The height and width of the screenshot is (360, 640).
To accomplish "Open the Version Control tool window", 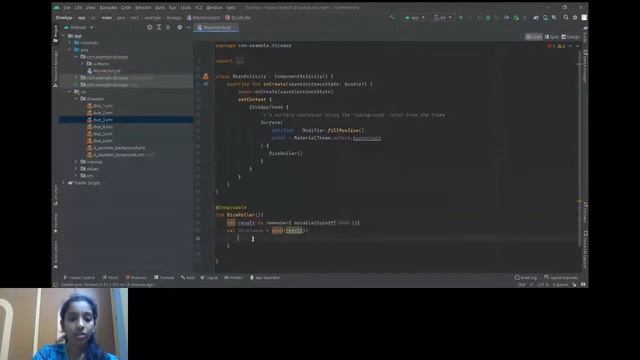I will pyautogui.click(x=79, y=278).
